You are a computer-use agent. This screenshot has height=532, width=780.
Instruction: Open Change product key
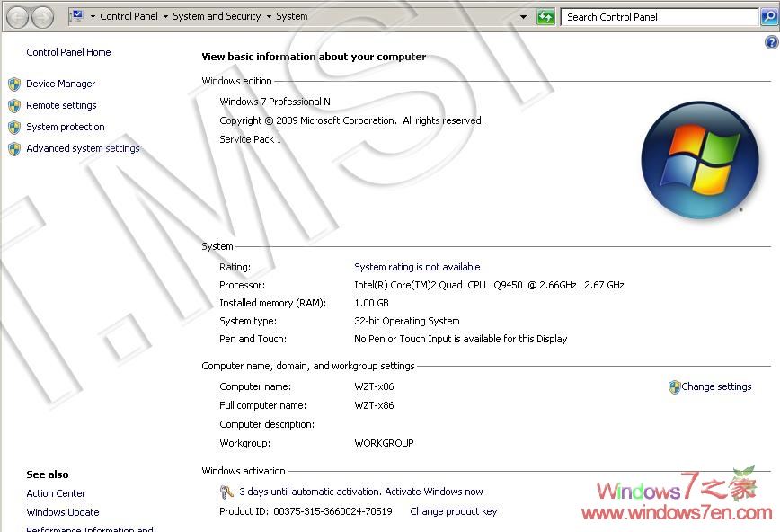(x=453, y=511)
